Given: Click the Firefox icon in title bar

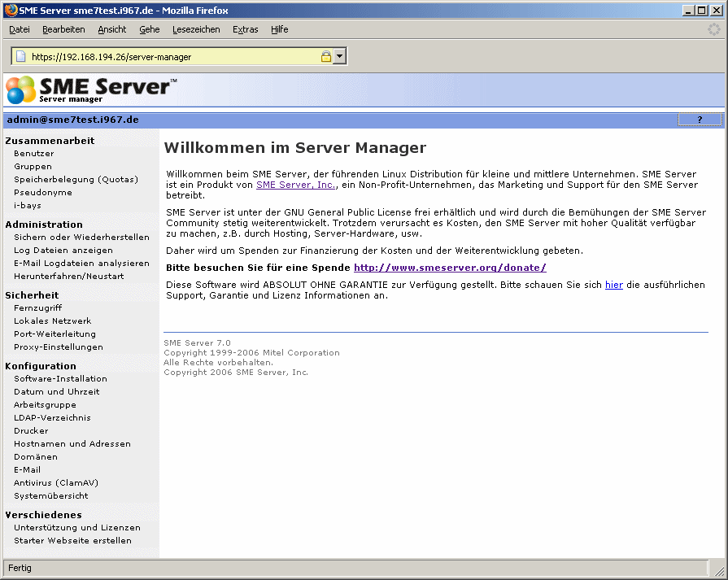Looking at the screenshot, I should (11, 11).
